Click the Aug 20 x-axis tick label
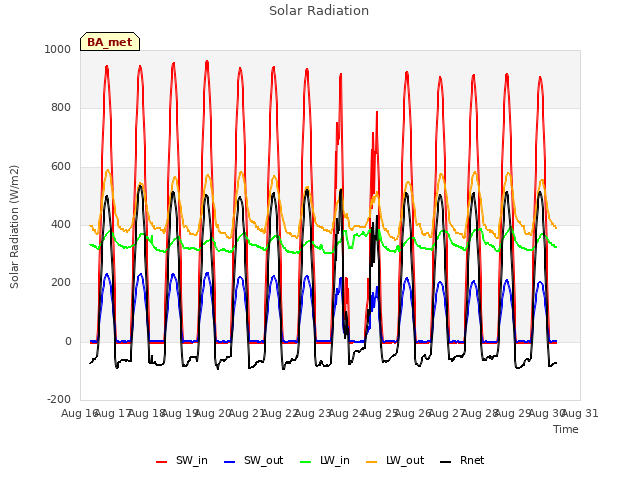The width and height of the screenshot is (640, 480). pyautogui.click(x=213, y=413)
